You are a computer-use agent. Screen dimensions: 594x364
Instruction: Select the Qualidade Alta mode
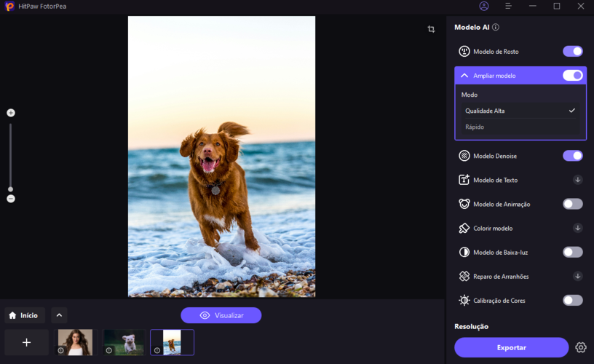[520, 111]
